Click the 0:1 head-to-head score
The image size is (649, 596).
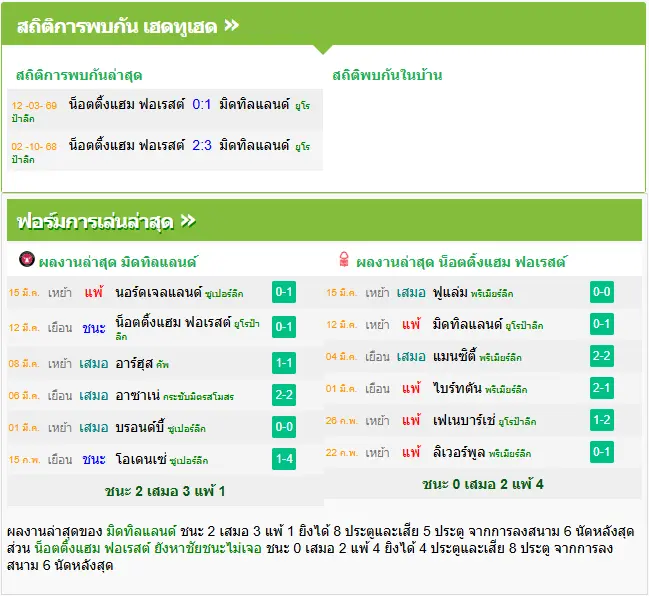click(x=202, y=104)
